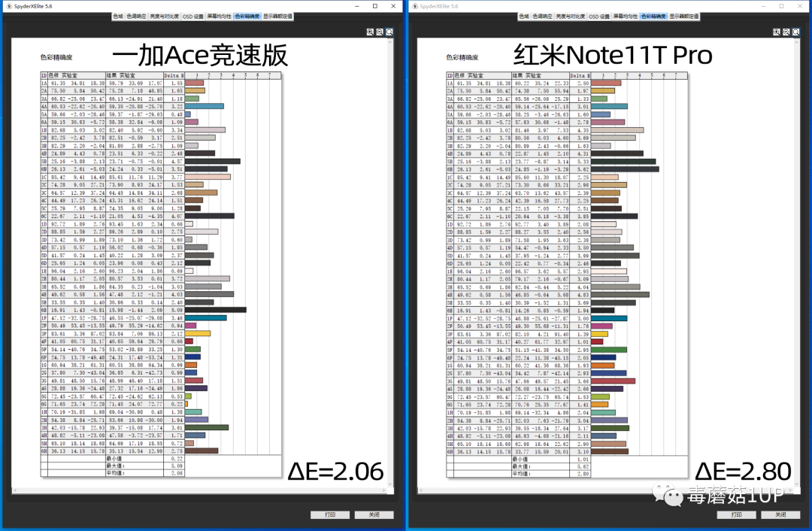812x531 pixels.
Task: Switch to 色调响应 tab in the right window
Action: tap(542, 17)
